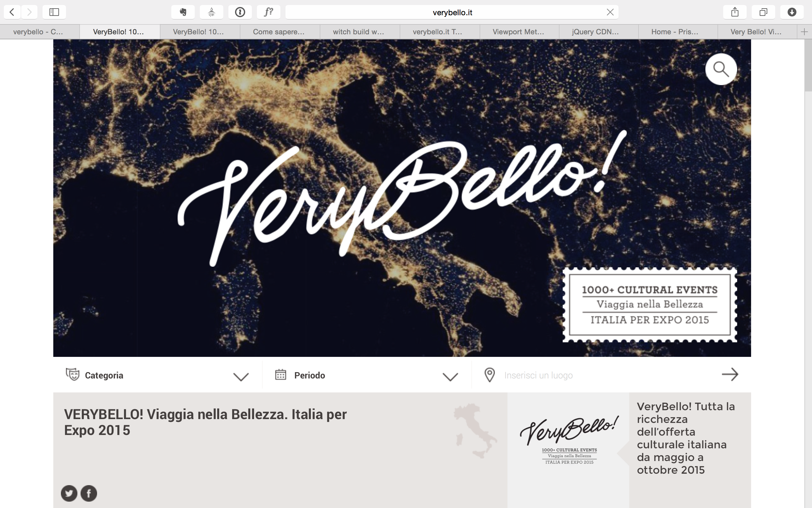The image size is (812, 508).
Task: Click the font identifier f? extension
Action: click(268, 12)
